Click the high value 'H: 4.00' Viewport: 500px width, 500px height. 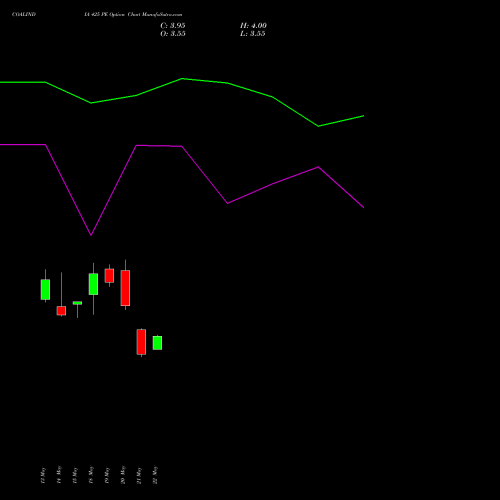click(253, 26)
